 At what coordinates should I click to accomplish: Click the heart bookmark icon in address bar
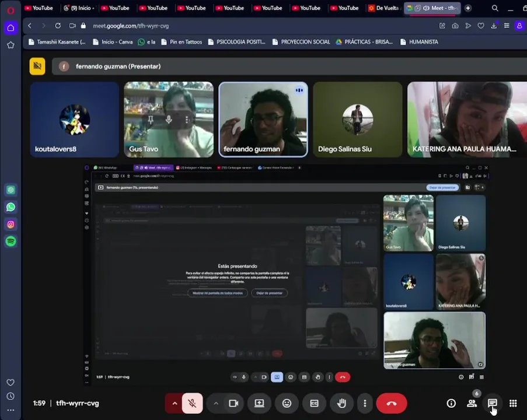[481, 26]
